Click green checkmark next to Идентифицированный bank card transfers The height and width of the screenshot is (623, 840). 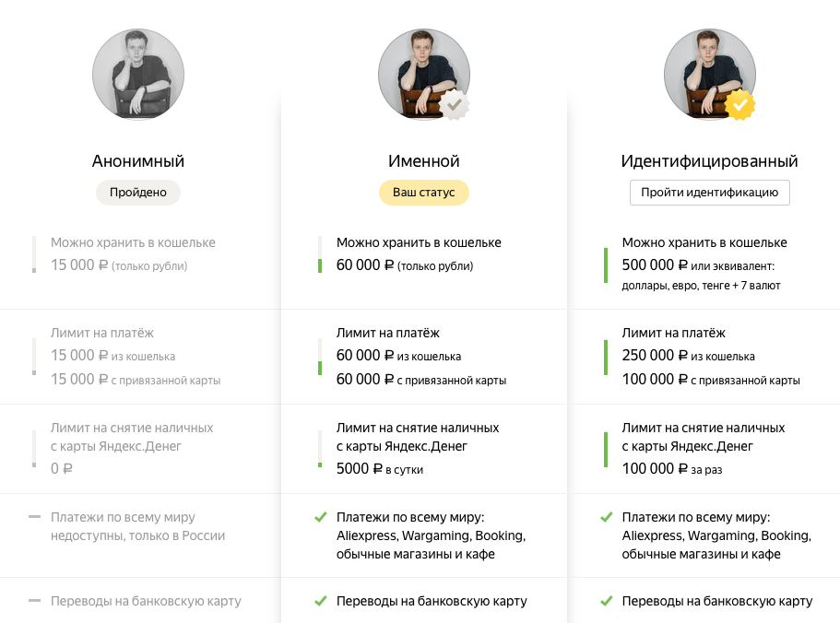coord(606,601)
